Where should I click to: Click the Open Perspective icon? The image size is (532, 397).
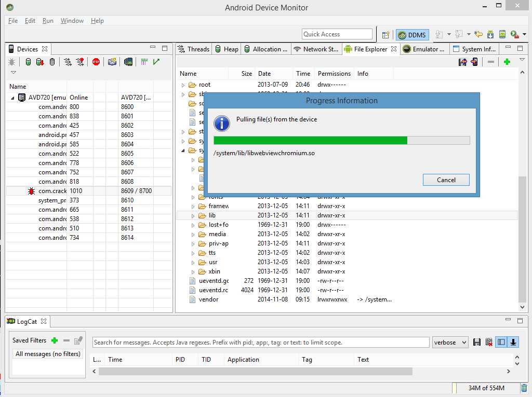pos(385,35)
